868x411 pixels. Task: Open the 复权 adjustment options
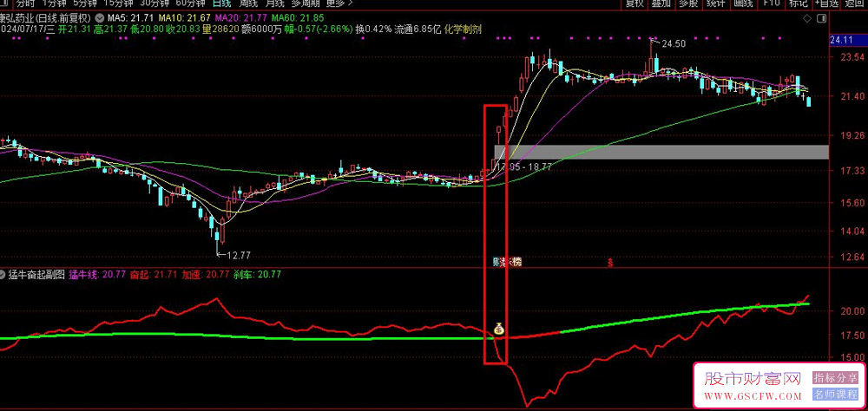(635, 3)
